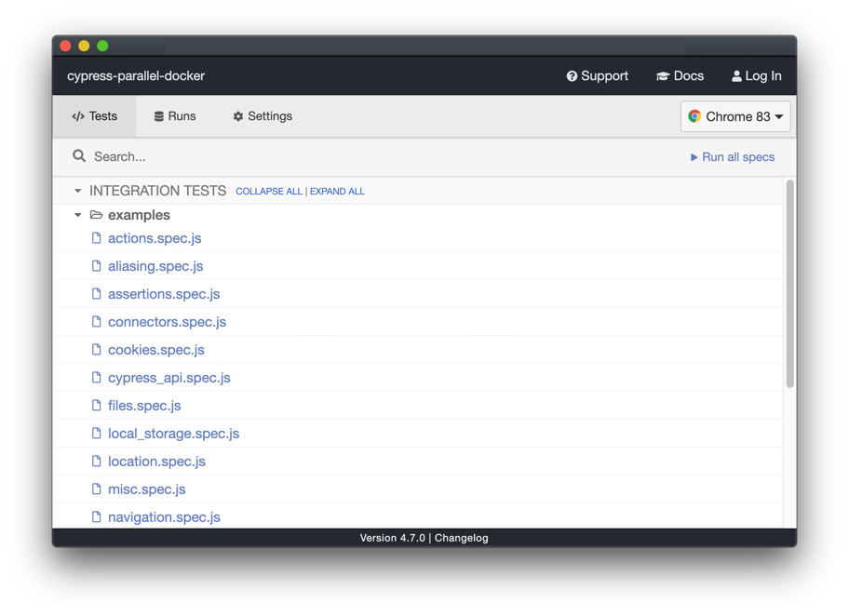Click the cypress-parallel-docker project title

[136, 75]
